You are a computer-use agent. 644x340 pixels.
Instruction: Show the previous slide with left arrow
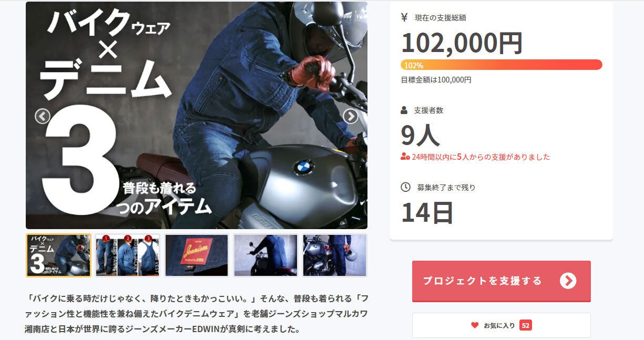click(x=43, y=116)
